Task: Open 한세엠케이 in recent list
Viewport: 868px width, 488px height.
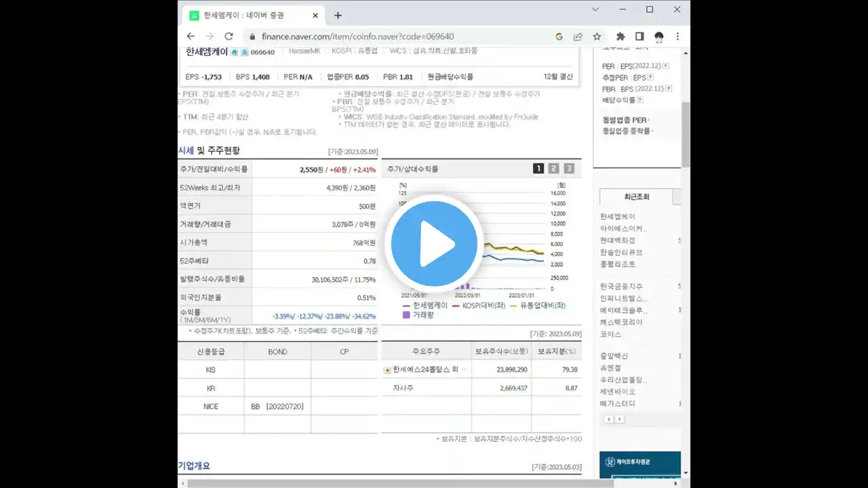Action: click(x=618, y=217)
